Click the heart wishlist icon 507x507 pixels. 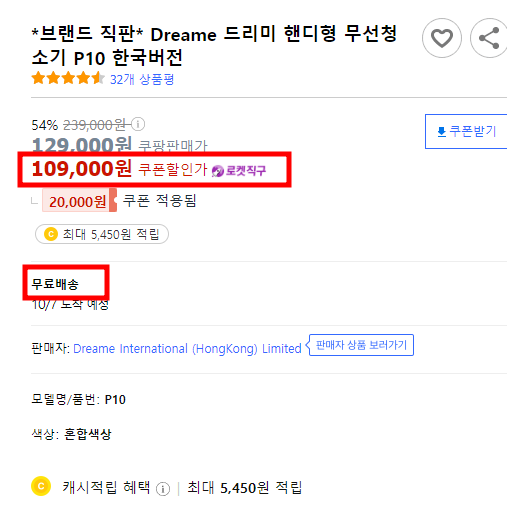tap(442, 38)
